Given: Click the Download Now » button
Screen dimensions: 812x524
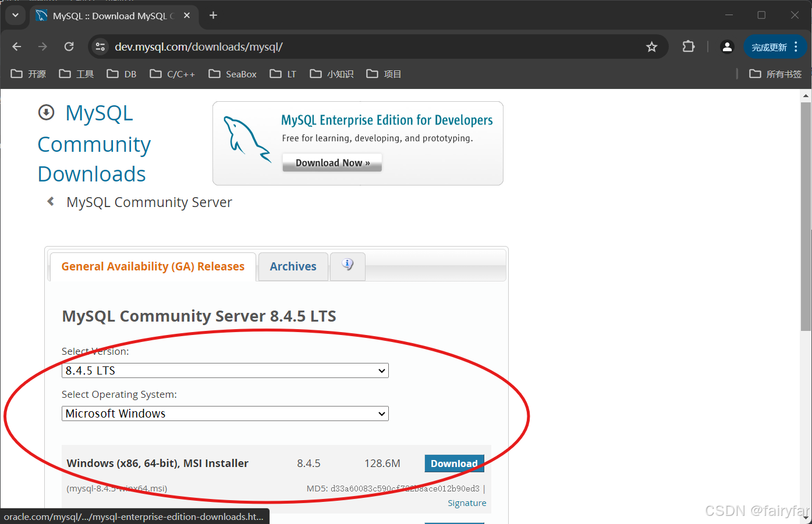Looking at the screenshot, I should [332, 163].
